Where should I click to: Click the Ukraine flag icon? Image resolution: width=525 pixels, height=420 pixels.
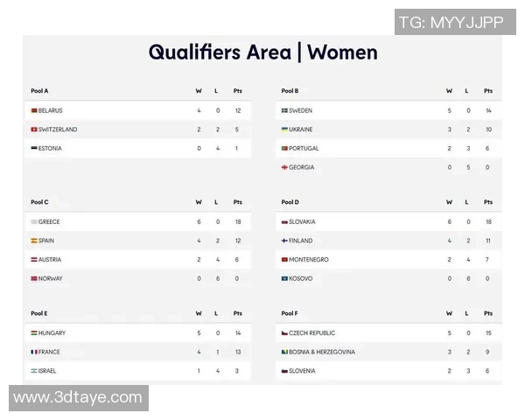coord(284,129)
